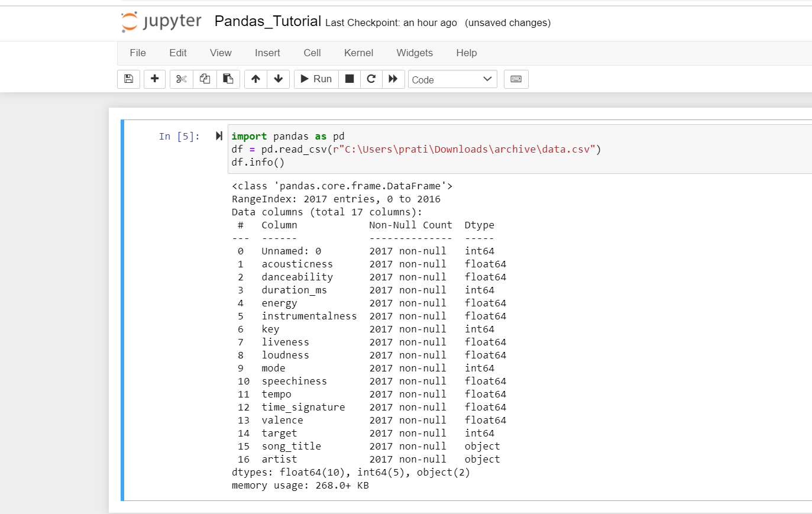Open the command palette keyboard icon
This screenshot has width=812, height=514.
click(516, 79)
